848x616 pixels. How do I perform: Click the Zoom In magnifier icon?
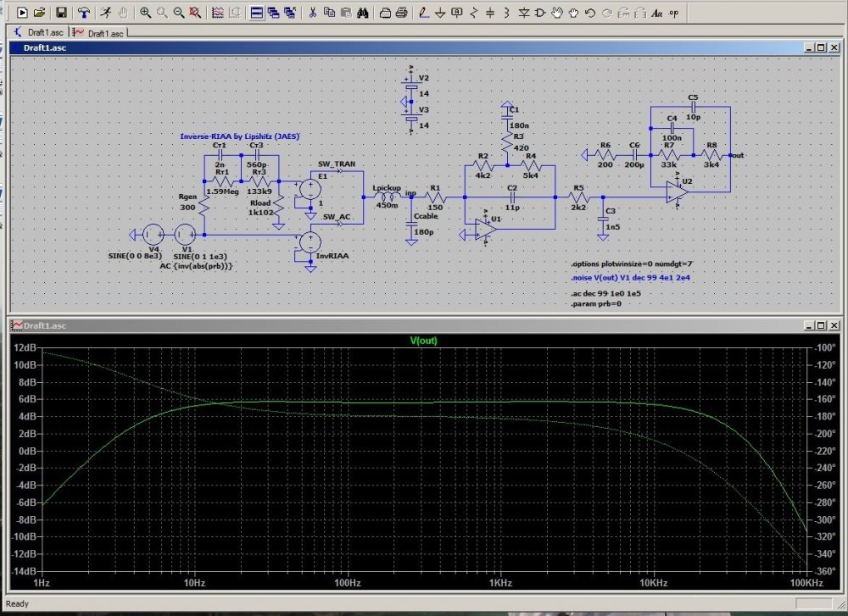tap(146, 13)
